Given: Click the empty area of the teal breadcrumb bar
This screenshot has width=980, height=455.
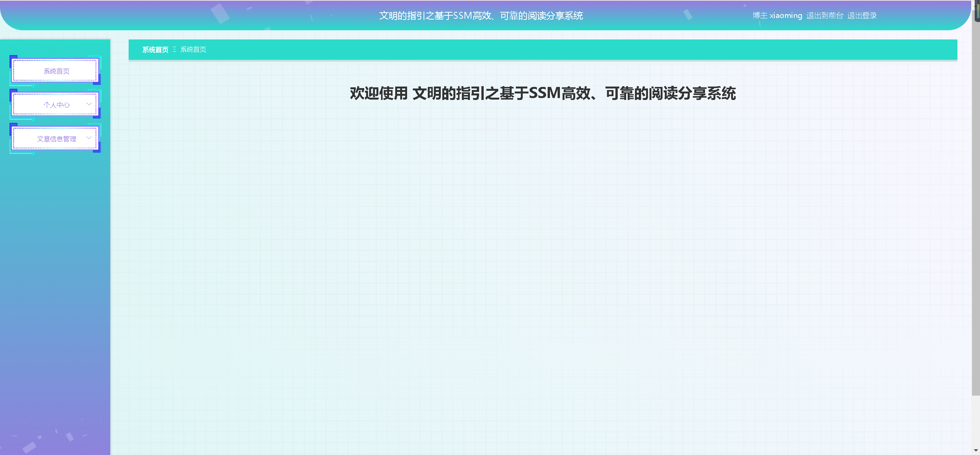Looking at the screenshot, I should [574, 50].
